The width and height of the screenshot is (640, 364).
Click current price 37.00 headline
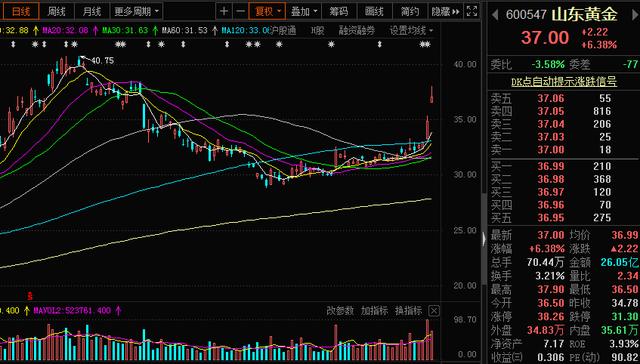click(x=544, y=38)
